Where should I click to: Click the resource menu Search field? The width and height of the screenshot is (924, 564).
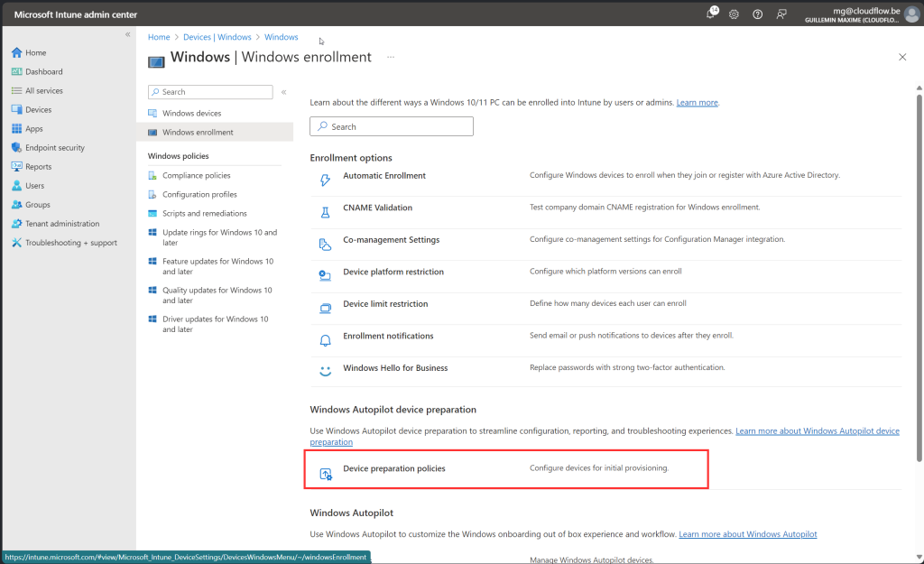point(210,92)
